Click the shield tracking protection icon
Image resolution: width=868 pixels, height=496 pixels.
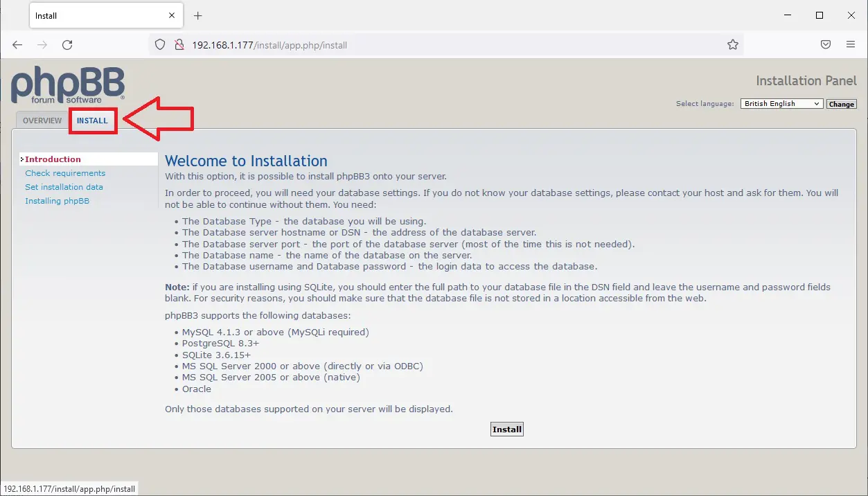coord(160,45)
